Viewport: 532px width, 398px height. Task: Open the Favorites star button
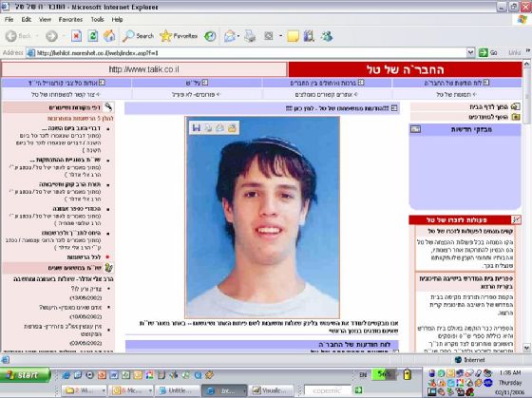click(x=179, y=36)
